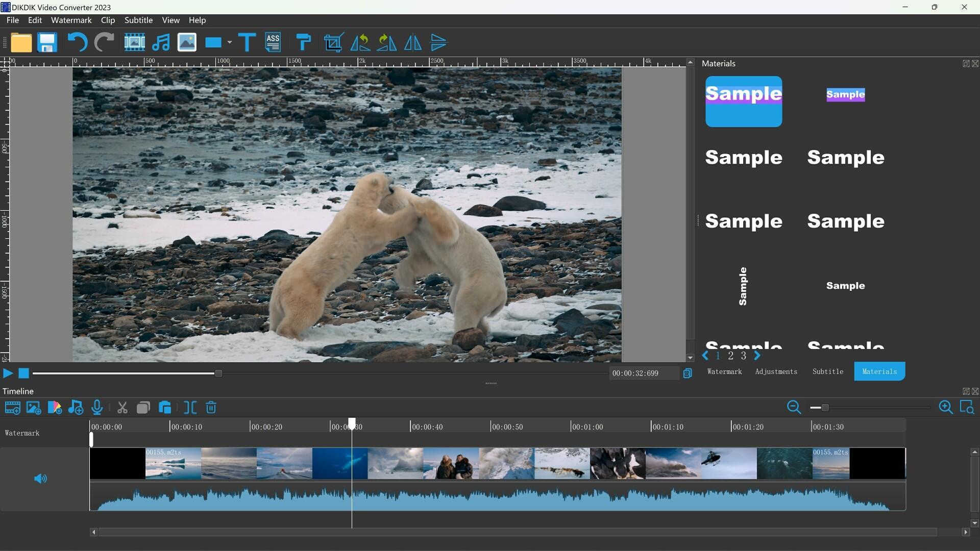Add an image watermark from the toolbar

pos(186,42)
